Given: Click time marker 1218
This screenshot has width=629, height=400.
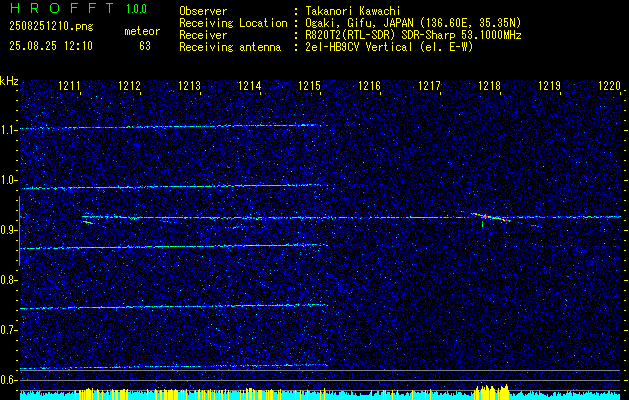Looking at the screenshot, I should (490, 85).
